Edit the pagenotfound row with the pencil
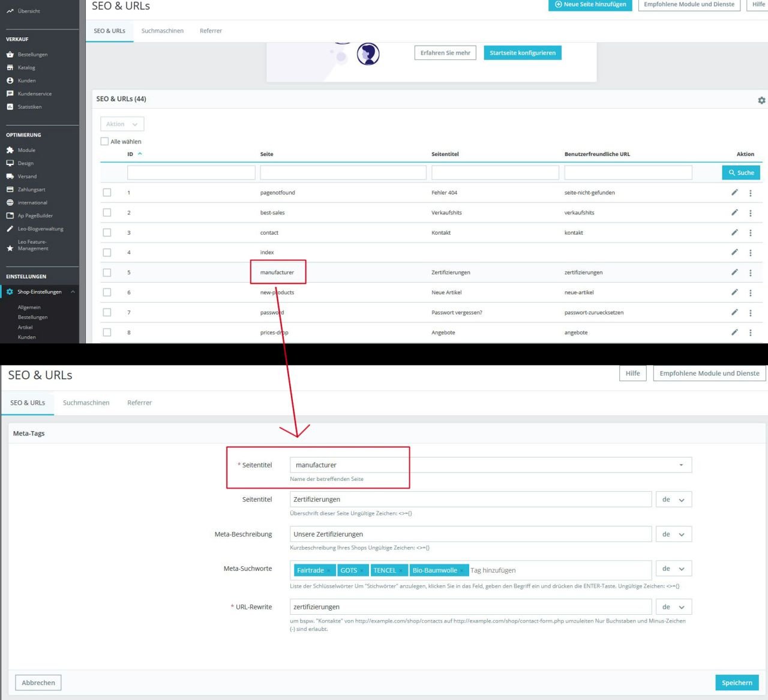 tap(734, 193)
